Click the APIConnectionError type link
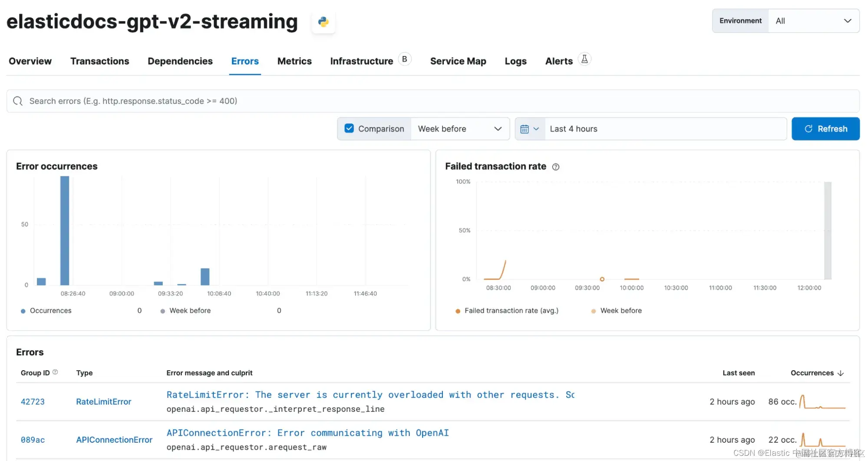The image size is (868, 461). pos(114,440)
